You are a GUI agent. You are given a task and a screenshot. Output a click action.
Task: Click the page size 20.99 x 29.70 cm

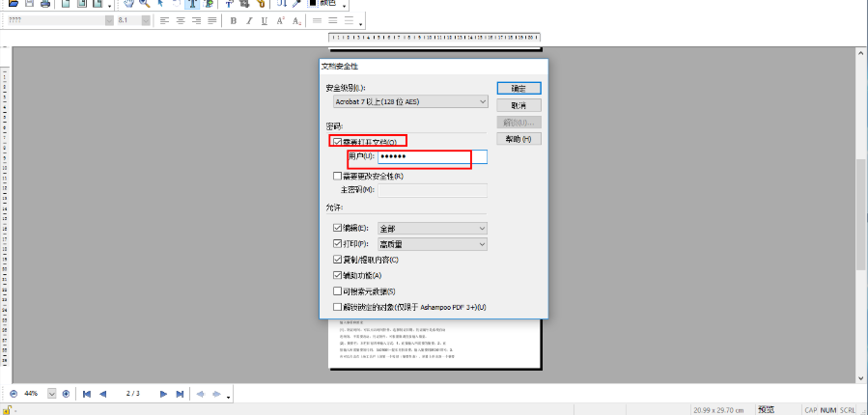[720, 410]
